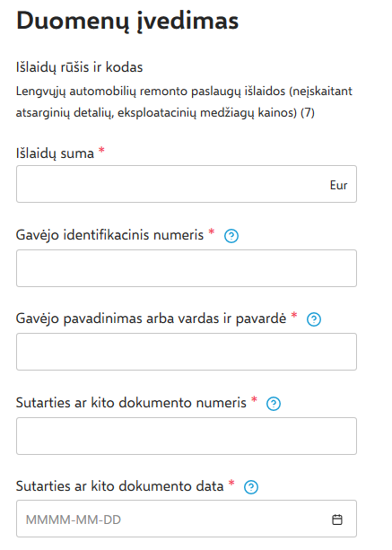The image size is (392, 550).
Task: Click the red asterisk beside Išlaidų suma
Action: [x=101, y=150]
